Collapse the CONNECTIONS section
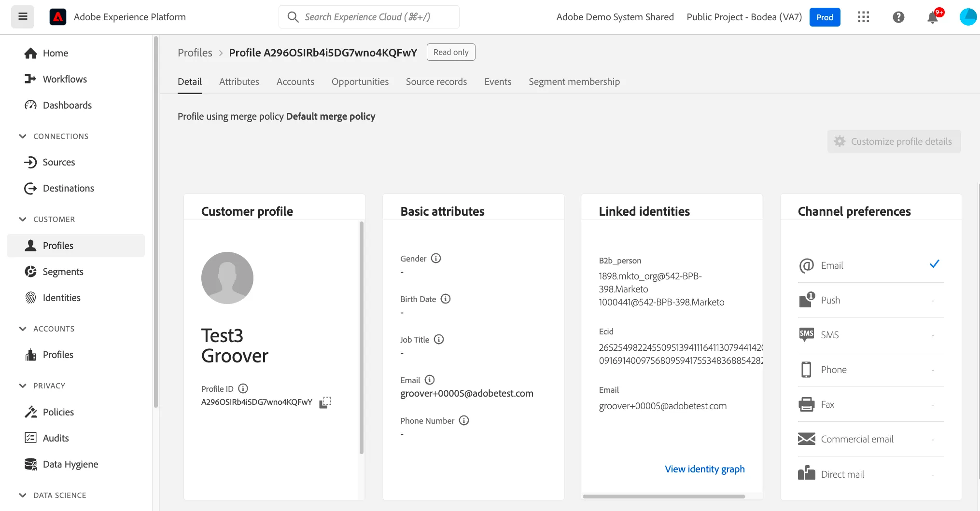Image resolution: width=980 pixels, height=511 pixels. (22, 136)
